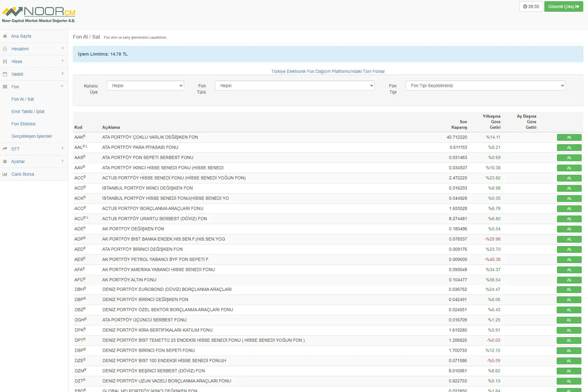
Task: Click Türkiye Elektronik Fon Dağıtım Platformu link
Action: pyautogui.click(x=328, y=72)
